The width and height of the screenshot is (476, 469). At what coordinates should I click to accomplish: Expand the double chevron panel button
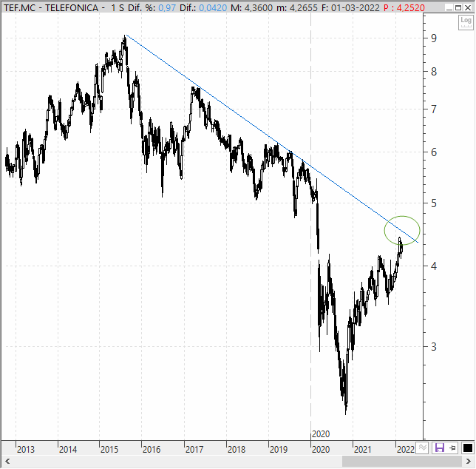(422, 448)
